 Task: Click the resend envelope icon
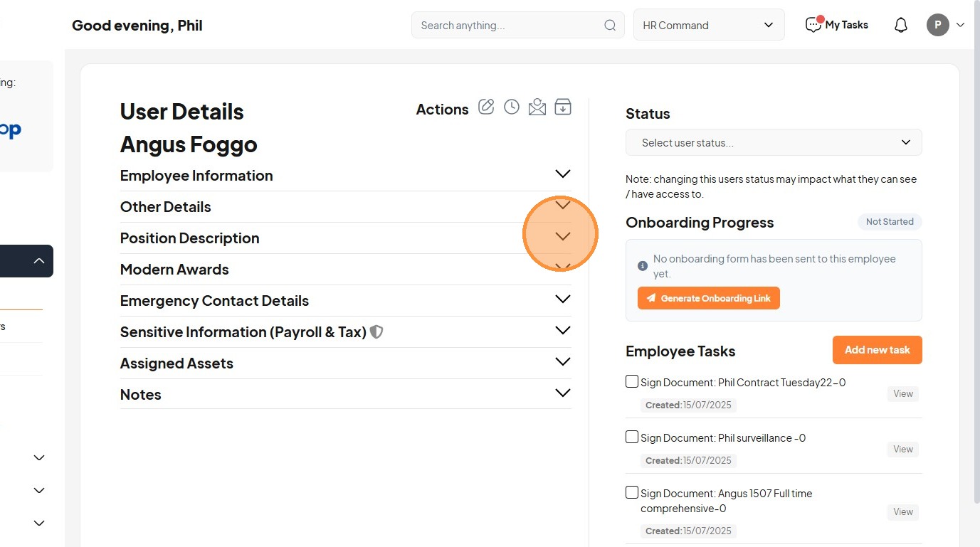click(537, 107)
